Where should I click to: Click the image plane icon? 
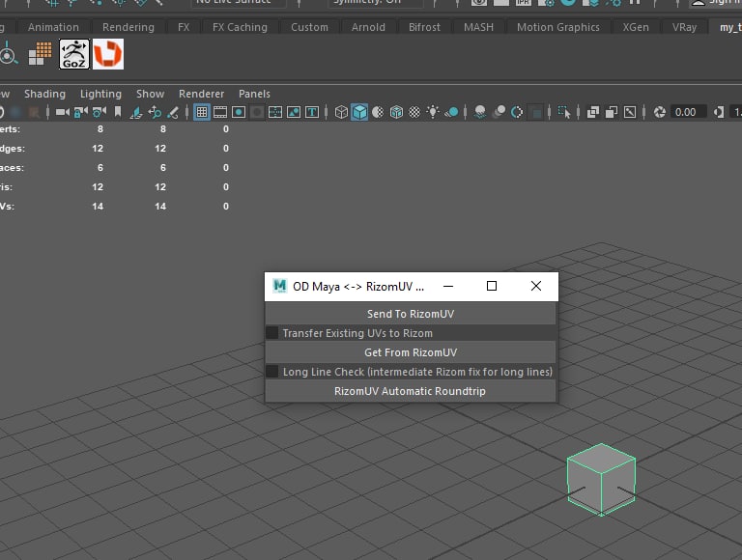coord(136,112)
